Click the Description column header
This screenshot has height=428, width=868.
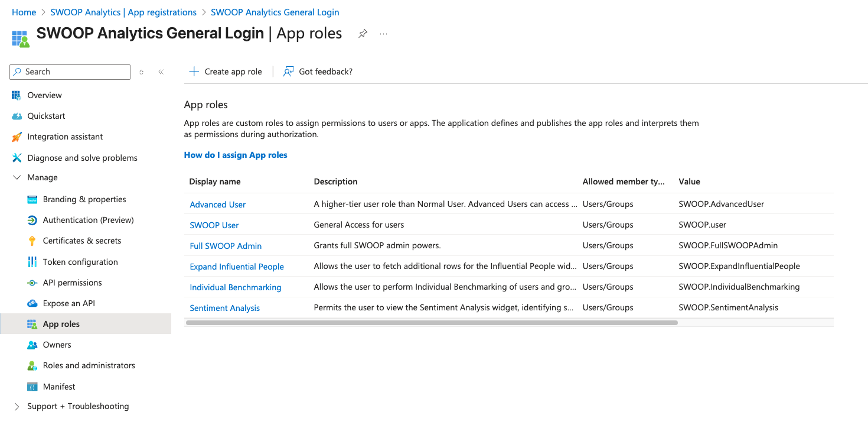[336, 181]
